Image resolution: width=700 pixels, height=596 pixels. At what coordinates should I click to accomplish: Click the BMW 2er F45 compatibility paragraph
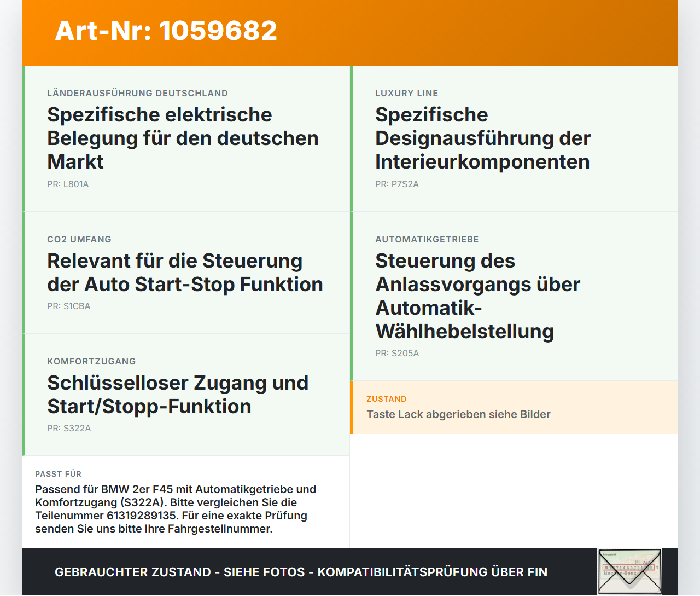(x=176, y=509)
